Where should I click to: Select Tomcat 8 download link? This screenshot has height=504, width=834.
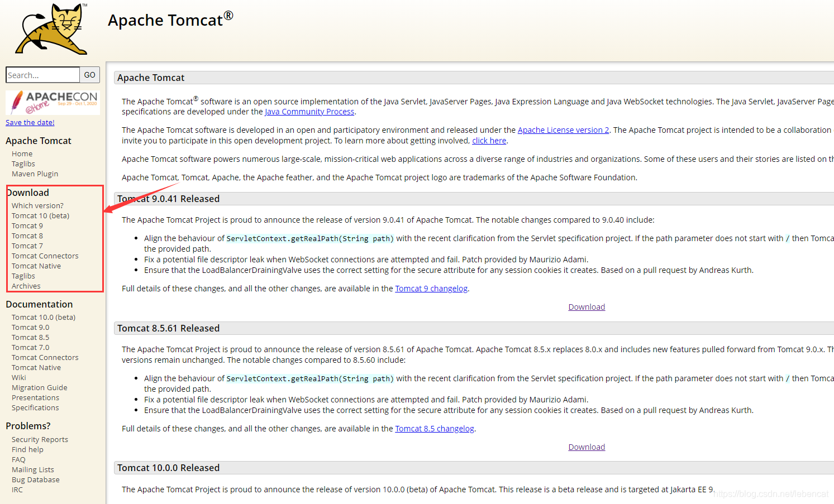27,236
